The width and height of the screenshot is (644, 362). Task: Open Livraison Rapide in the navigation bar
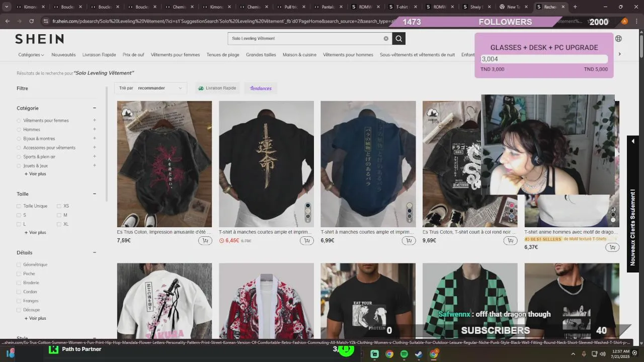tap(99, 55)
